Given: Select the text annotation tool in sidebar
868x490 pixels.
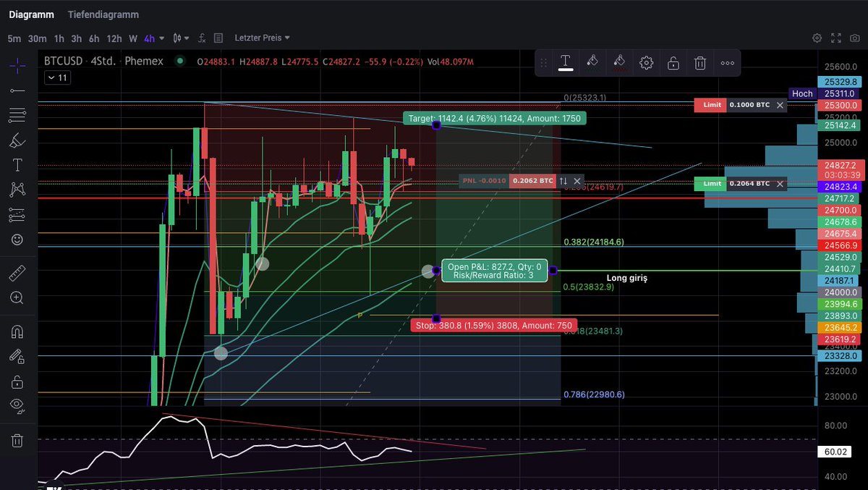Looking at the screenshot, I should click(x=18, y=165).
